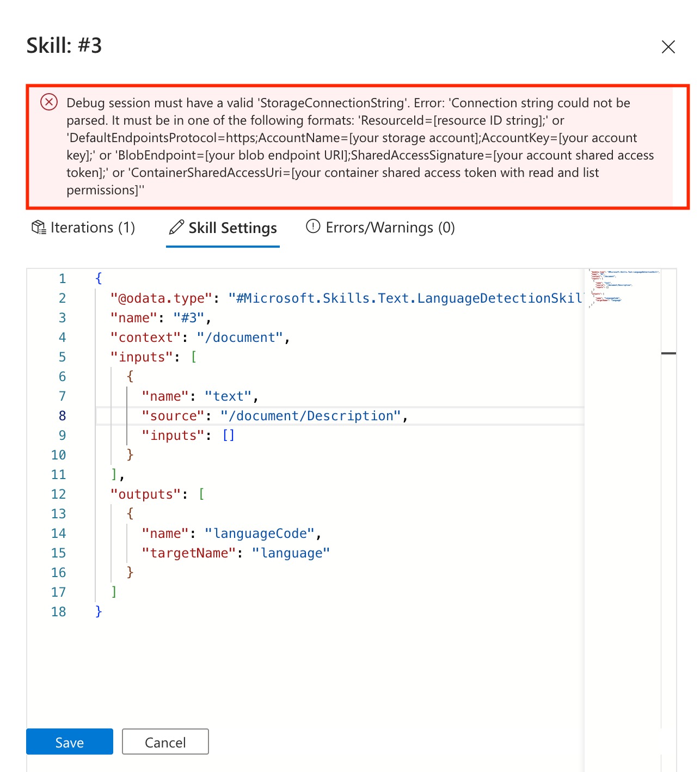The height and width of the screenshot is (772, 700).
Task: Click the "outputs" key on line 12
Action: pyautogui.click(x=145, y=494)
